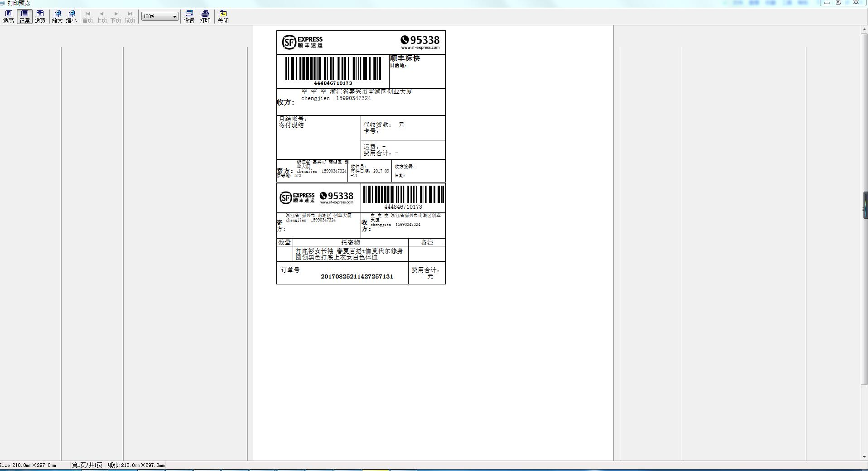Click the scrollbar down arrow
Viewport: 868px width, 471px height.
865,457
